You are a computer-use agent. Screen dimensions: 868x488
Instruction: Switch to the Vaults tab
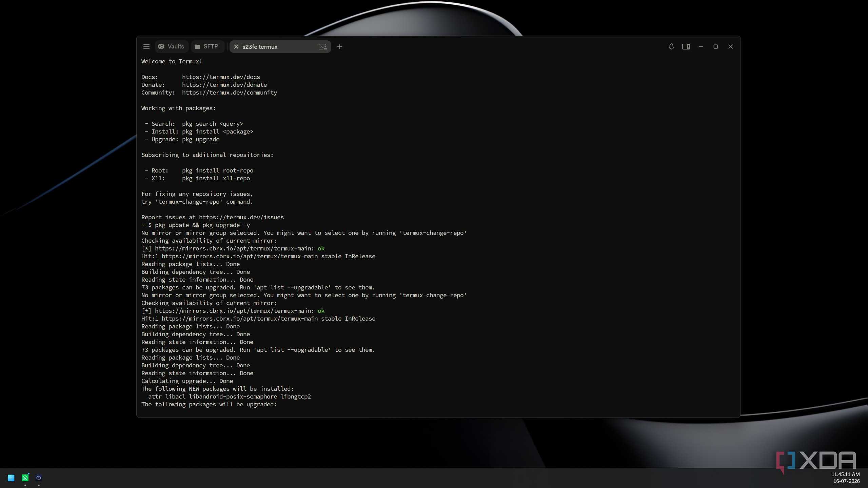(x=172, y=47)
